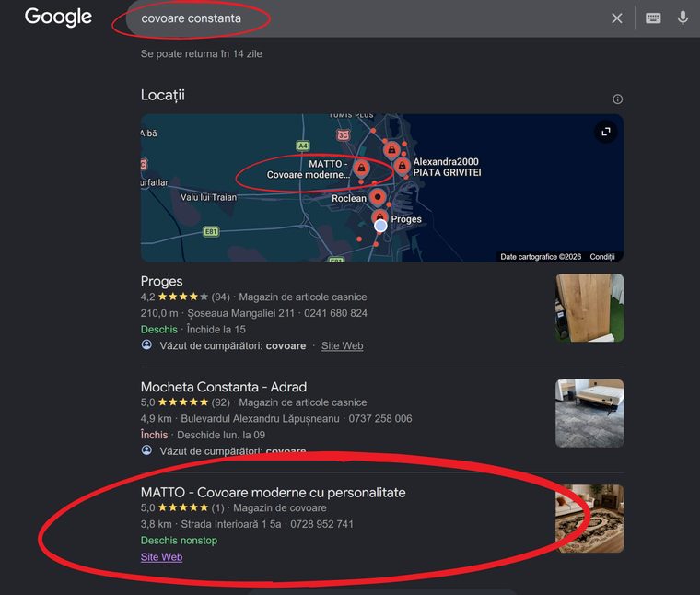Clear the search box with X icon
Screen dimensions: 700x595
coord(617,18)
